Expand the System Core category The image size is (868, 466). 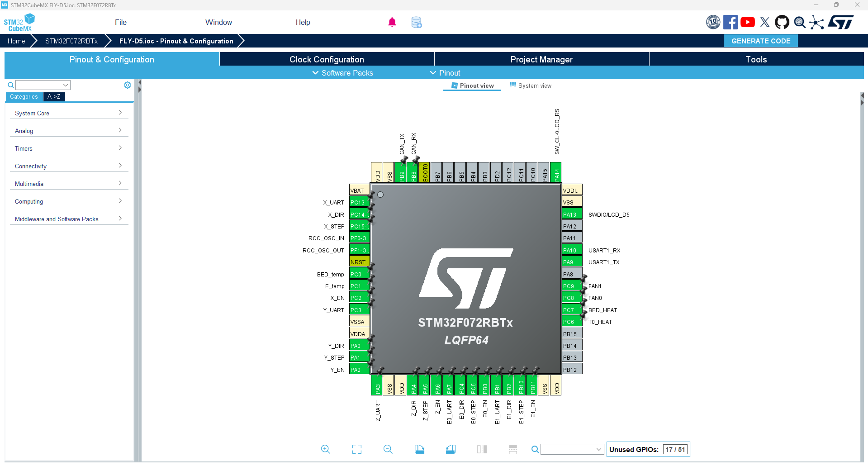[69, 113]
